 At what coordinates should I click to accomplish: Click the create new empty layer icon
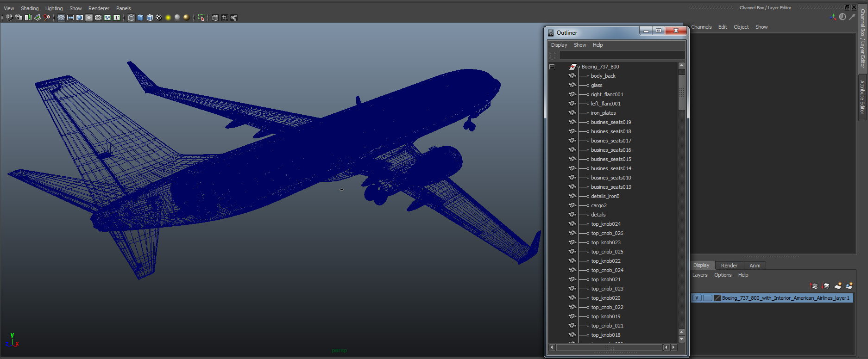837,286
